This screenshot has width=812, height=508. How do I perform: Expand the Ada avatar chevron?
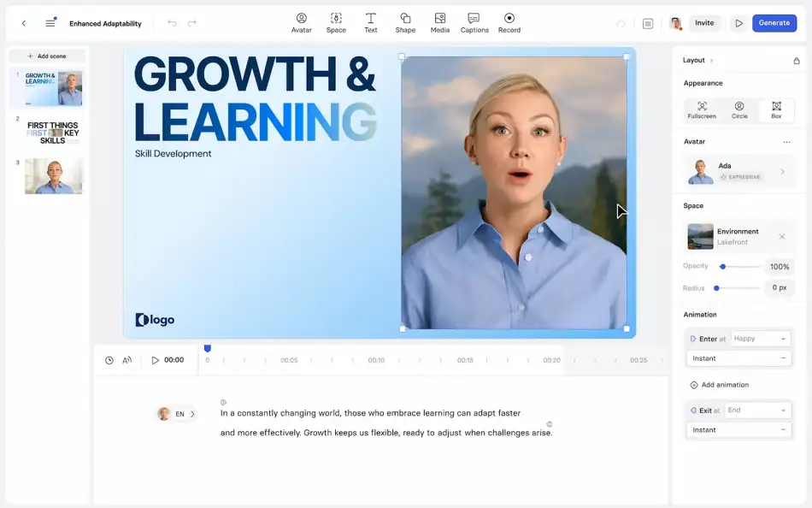click(782, 172)
